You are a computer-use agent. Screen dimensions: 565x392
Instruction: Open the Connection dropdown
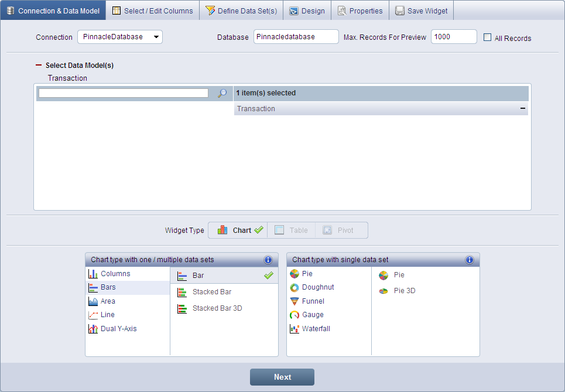coord(120,37)
